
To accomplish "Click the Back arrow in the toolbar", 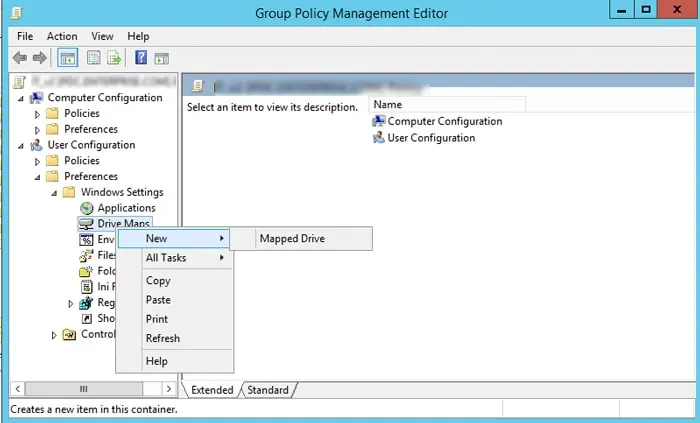I will (20, 58).
